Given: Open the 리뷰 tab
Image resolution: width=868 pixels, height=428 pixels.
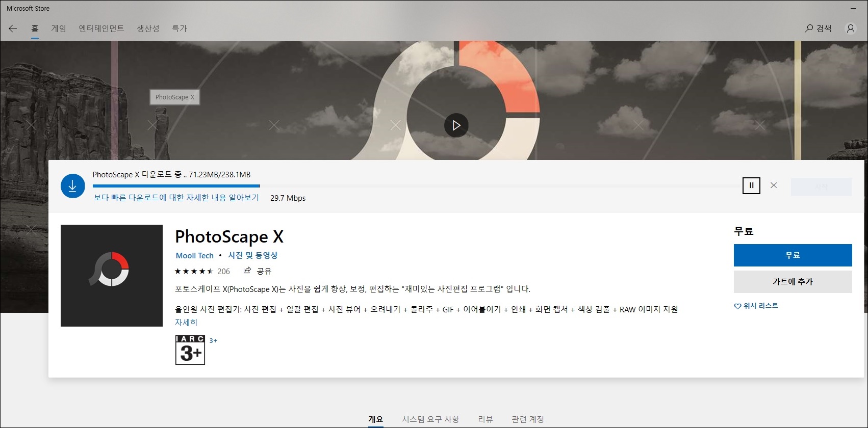Looking at the screenshot, I should point(486,419).
